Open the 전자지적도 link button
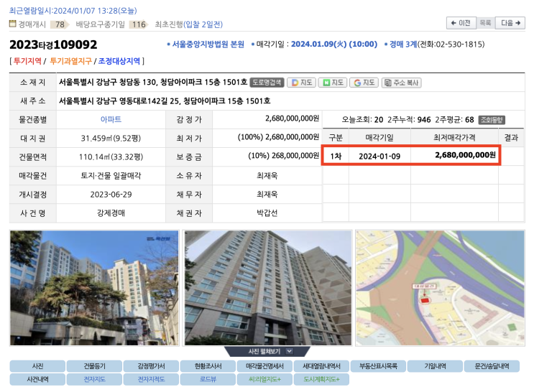 click(151, 379)
